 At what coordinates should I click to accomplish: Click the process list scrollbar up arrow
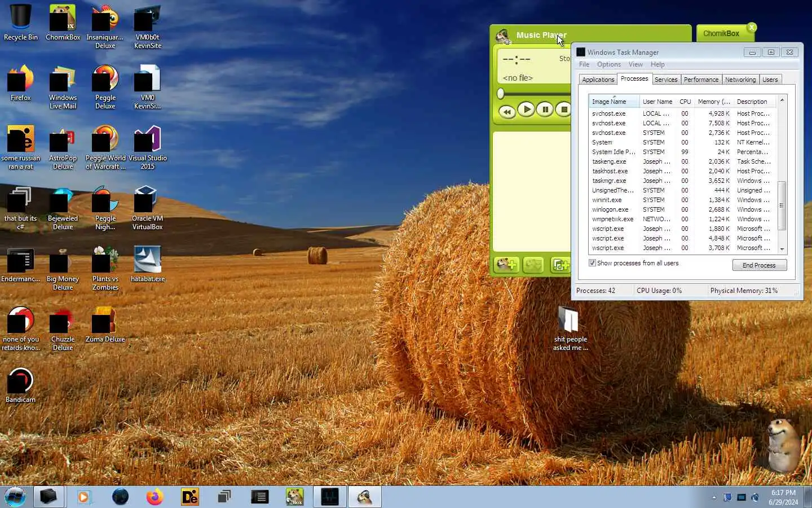782,100
